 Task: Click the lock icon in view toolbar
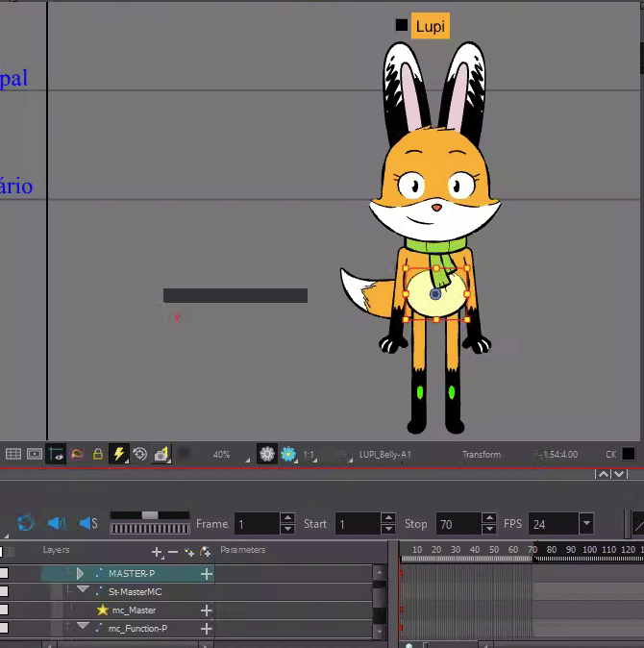point(98,454)
